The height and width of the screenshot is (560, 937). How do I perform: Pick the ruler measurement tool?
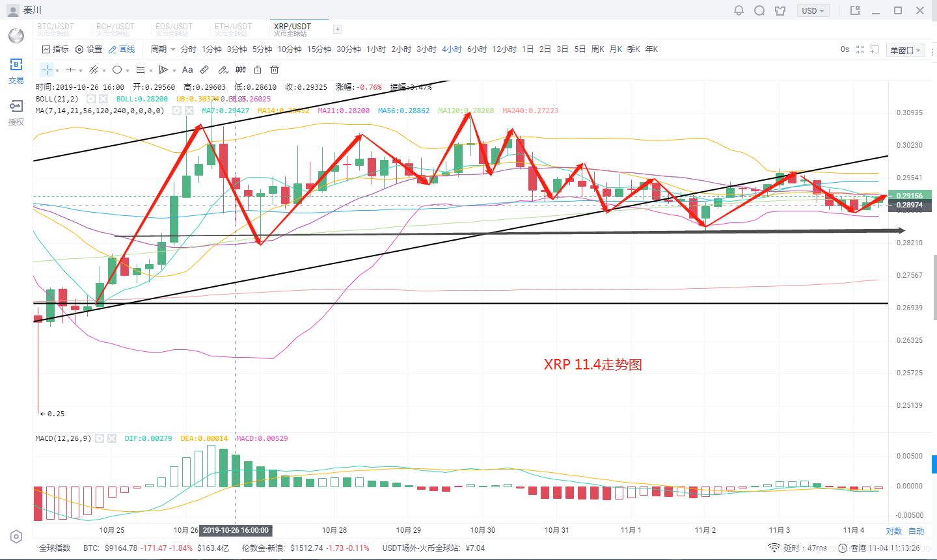pyautogui.click(x=204, y=70)
